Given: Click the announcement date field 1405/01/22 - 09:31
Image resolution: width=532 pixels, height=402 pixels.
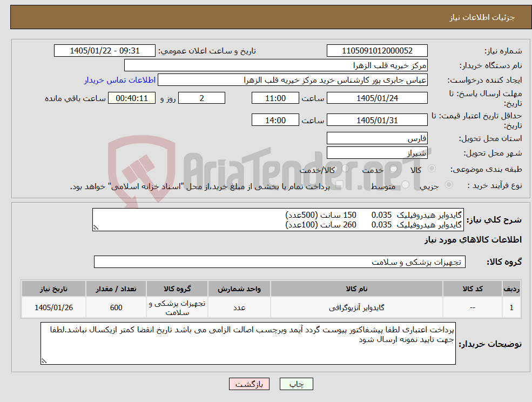Looking at the screenshot, I should 104,51.
